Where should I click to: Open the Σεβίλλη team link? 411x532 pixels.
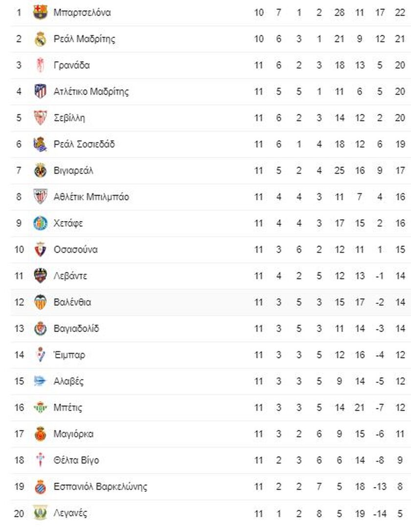click(x=69, y=118)
